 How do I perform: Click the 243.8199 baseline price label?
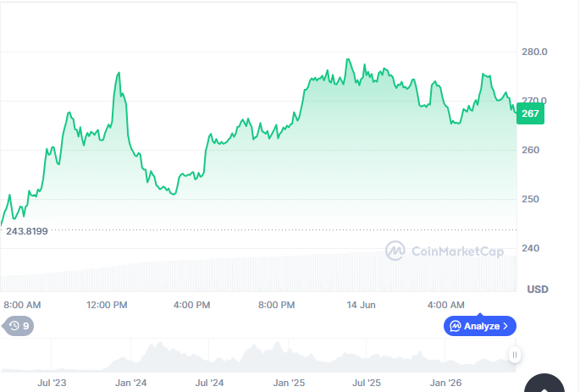click(27, 231)
